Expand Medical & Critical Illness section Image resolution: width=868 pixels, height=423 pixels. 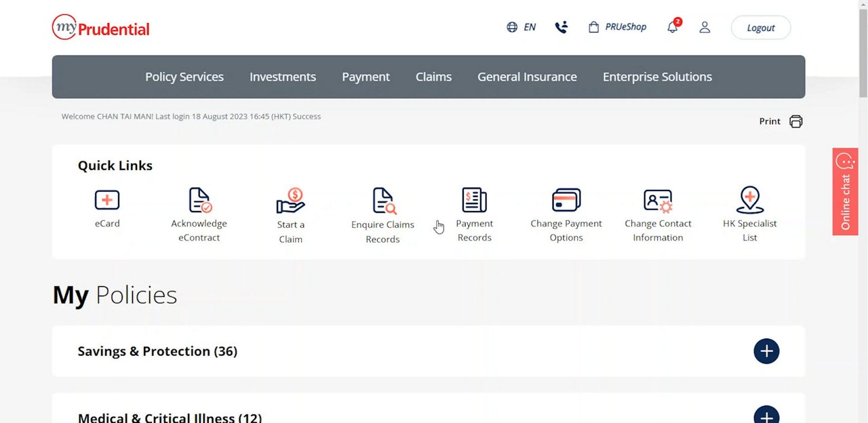(766, 415)
